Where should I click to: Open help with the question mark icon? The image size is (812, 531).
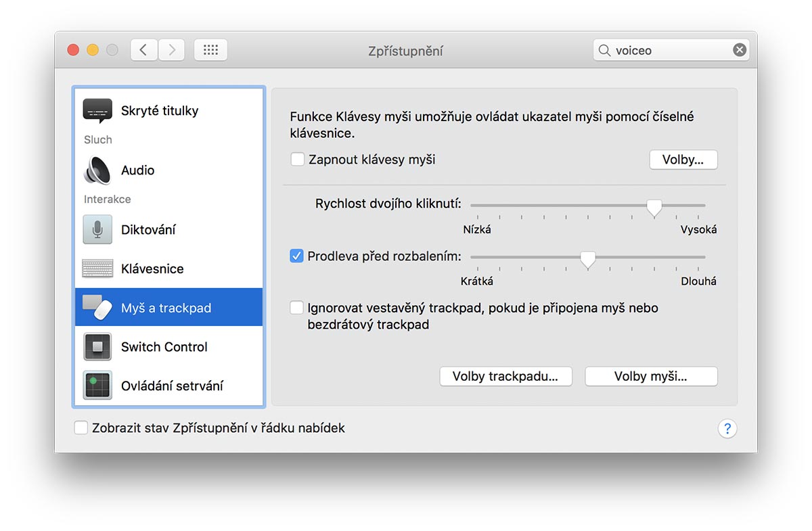[x=727, y=428]
